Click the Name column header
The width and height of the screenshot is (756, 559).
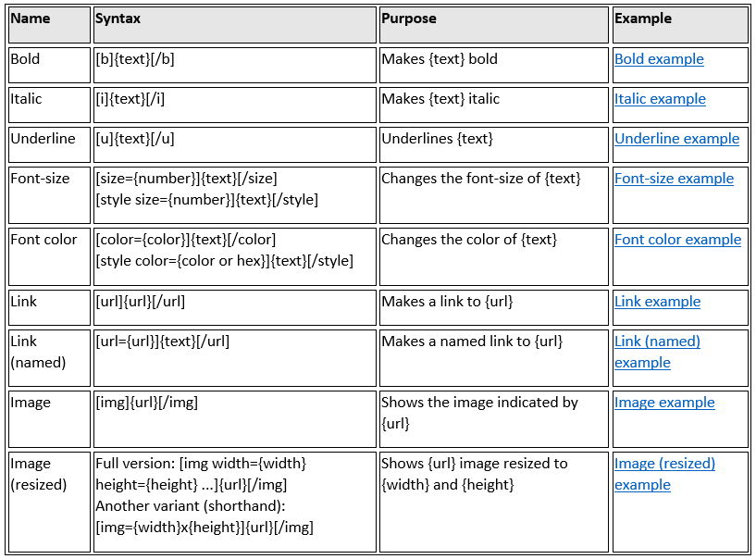coord(31,19)
